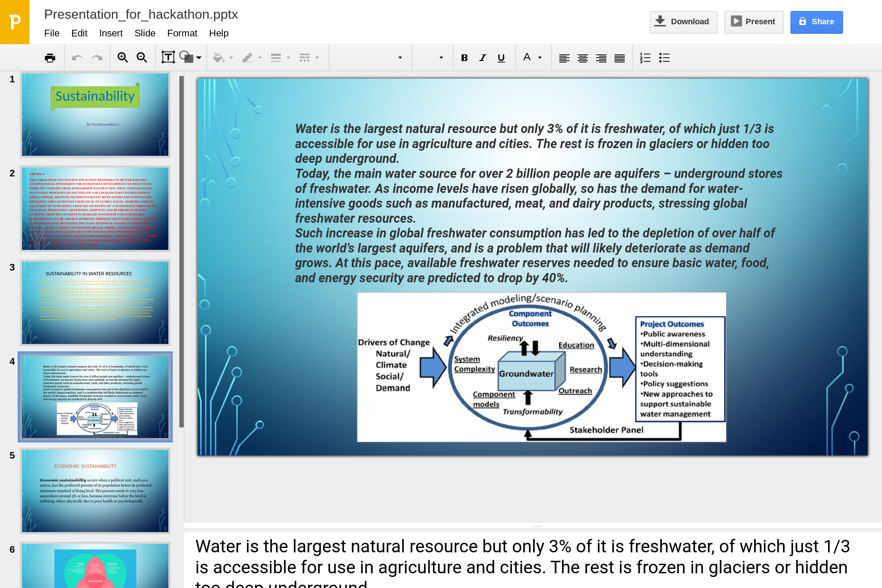Toggle underline formatting

tap(501, 58)
